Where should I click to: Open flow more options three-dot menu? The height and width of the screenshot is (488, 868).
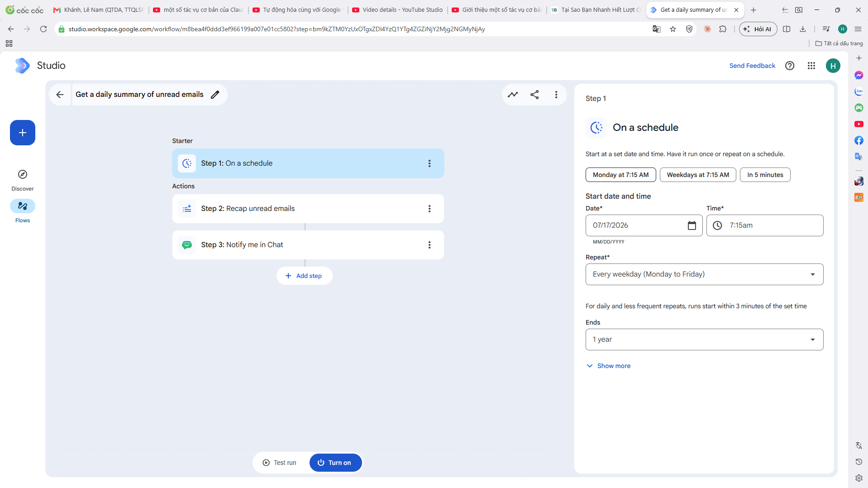coord(556,95)
